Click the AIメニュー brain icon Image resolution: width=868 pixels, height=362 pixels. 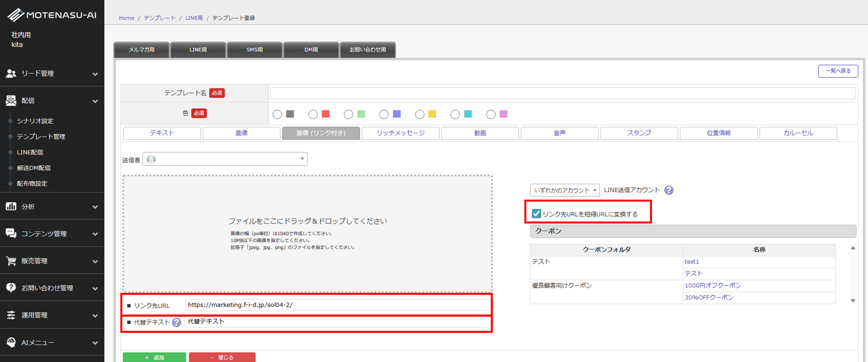pyautogui.click(x=11, y=342)
